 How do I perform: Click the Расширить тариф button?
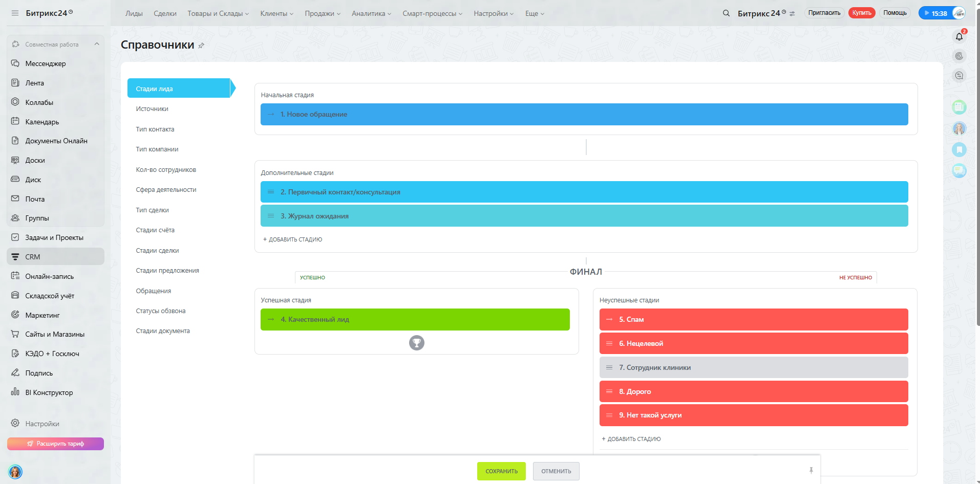(x=55, y=444)
